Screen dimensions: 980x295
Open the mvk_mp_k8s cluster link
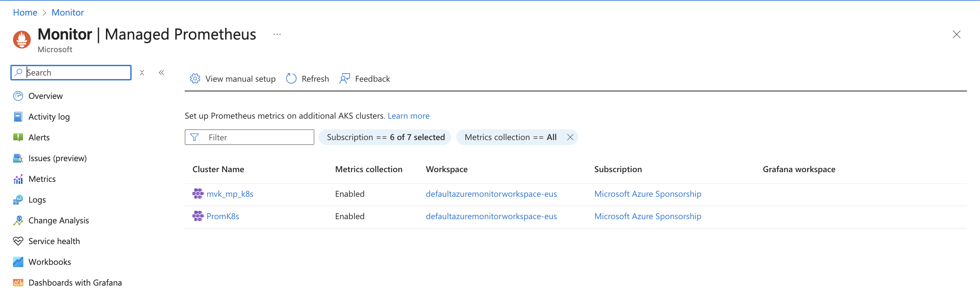pyautogui.click(x=230, y=194)
